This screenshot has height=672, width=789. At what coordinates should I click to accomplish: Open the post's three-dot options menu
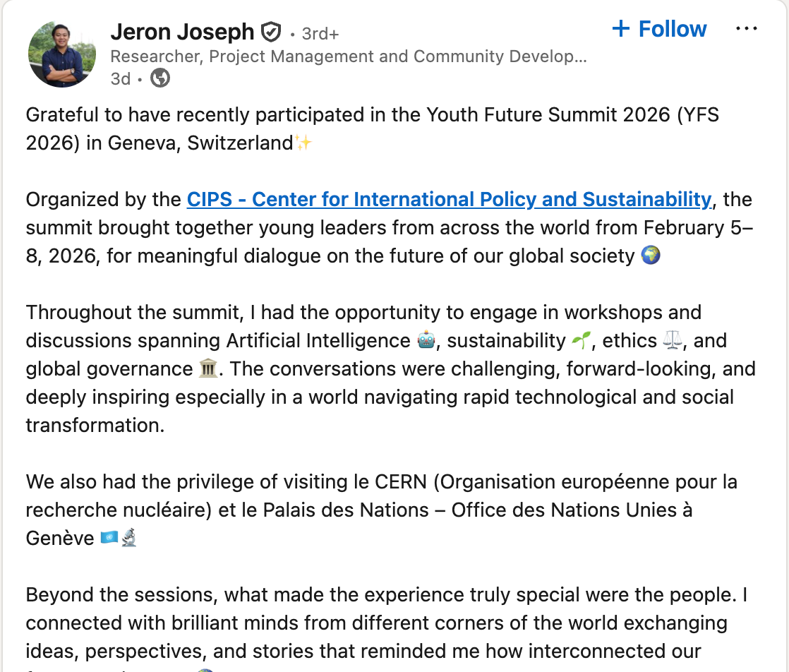(746, 29)
